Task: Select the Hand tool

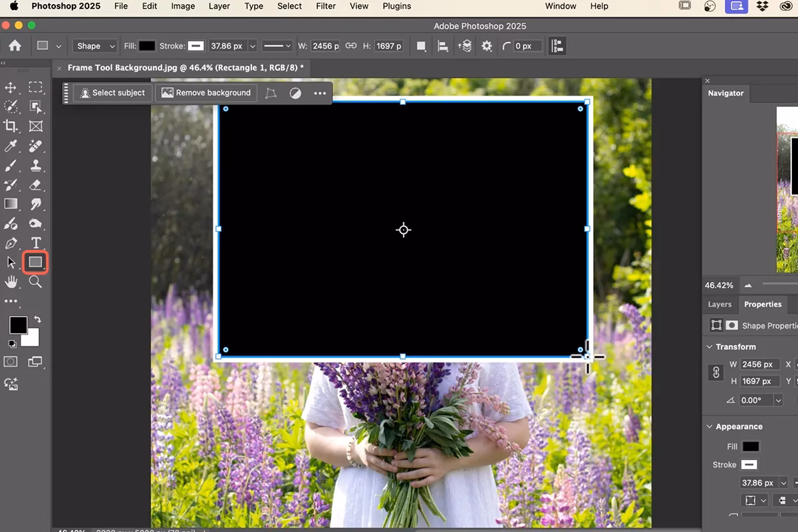Action: (11, 282)
